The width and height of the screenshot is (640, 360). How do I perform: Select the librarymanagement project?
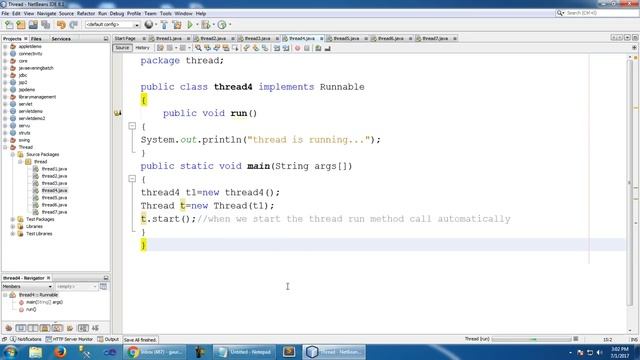(x=37, y=97)
